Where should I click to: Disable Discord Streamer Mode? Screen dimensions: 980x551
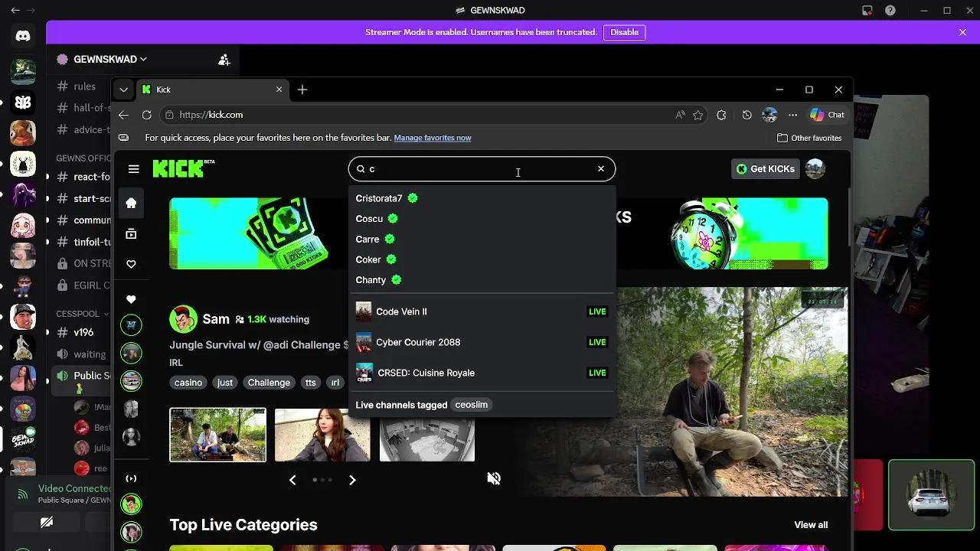click(625, 32)
